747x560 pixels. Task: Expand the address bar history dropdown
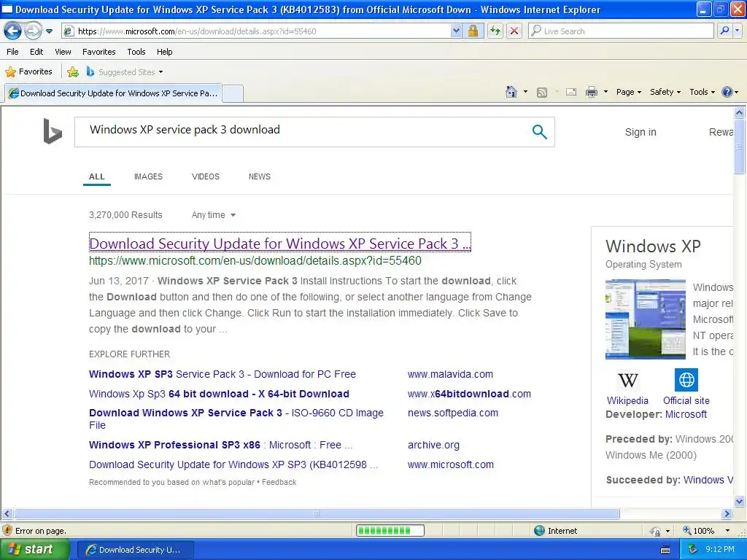pyautogui.click(x=456, y=31)
